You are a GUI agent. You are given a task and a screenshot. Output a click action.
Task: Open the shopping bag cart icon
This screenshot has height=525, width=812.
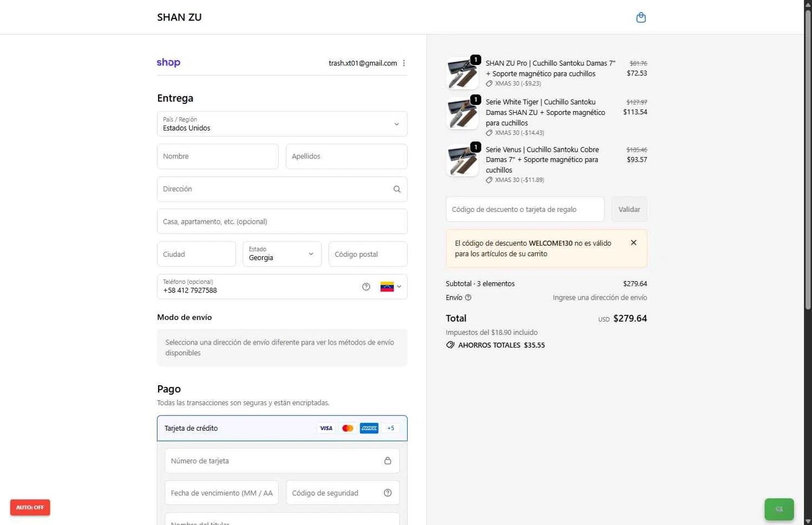[641, 17]
